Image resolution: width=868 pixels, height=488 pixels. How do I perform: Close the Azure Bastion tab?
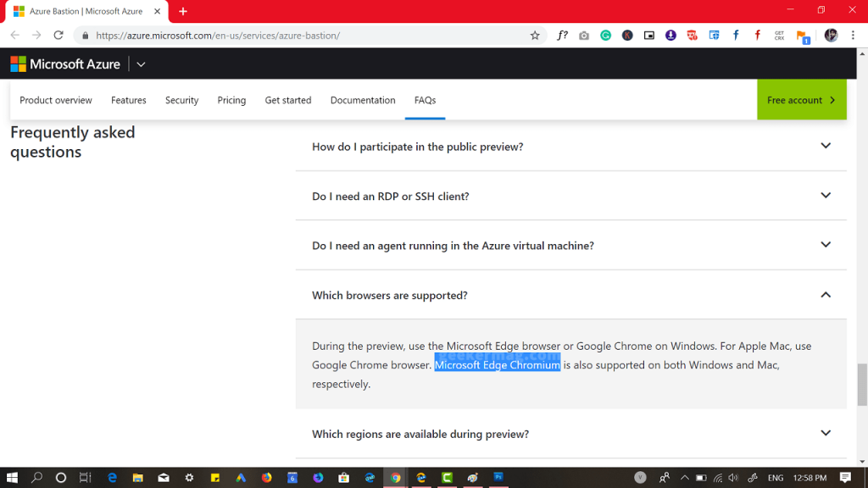pyautogui.click(x=157, y=11)
